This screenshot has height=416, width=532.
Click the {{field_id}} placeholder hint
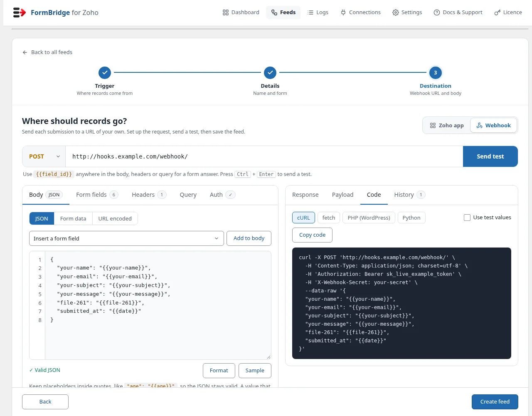tap(54, 174)
